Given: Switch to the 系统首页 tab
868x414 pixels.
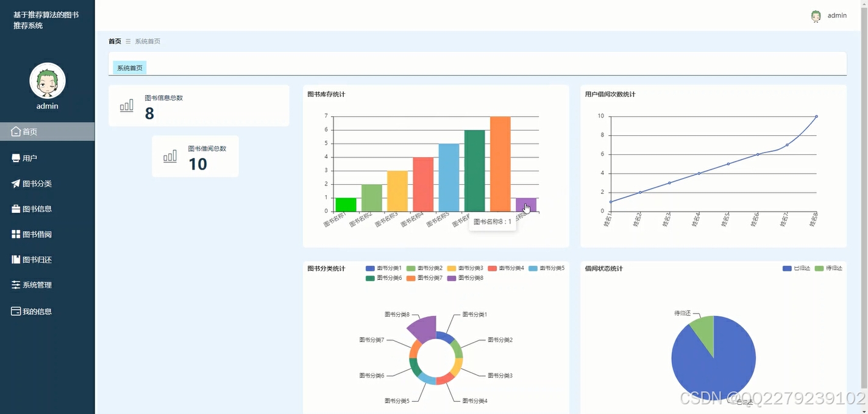Looking at the screenshot, I should (129, 68).
